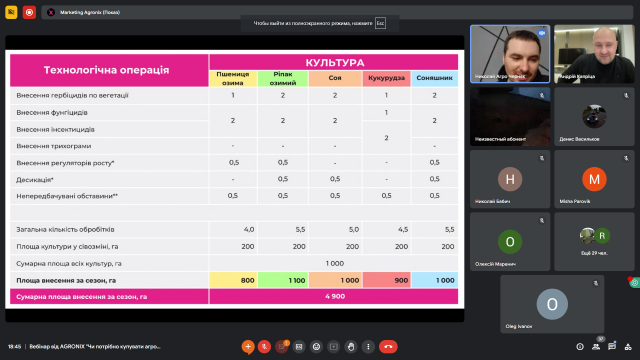Select Андрій Капріца video tile

tap(594, 54)
